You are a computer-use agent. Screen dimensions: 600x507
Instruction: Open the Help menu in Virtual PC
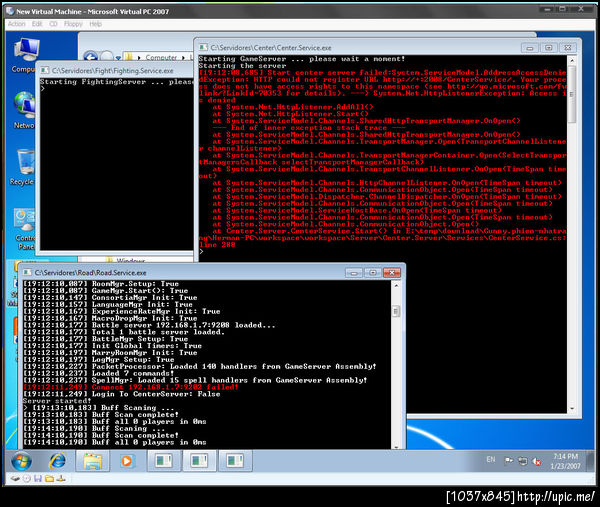[95, 24]
